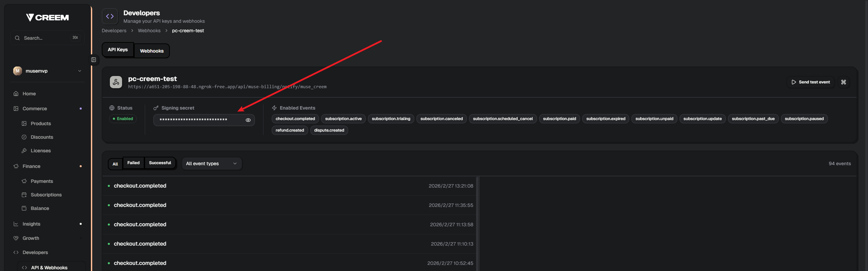Viewport: 868px width, 271px height.
Task: Click the CREEM logo
Action: click(x=47, y=17)
